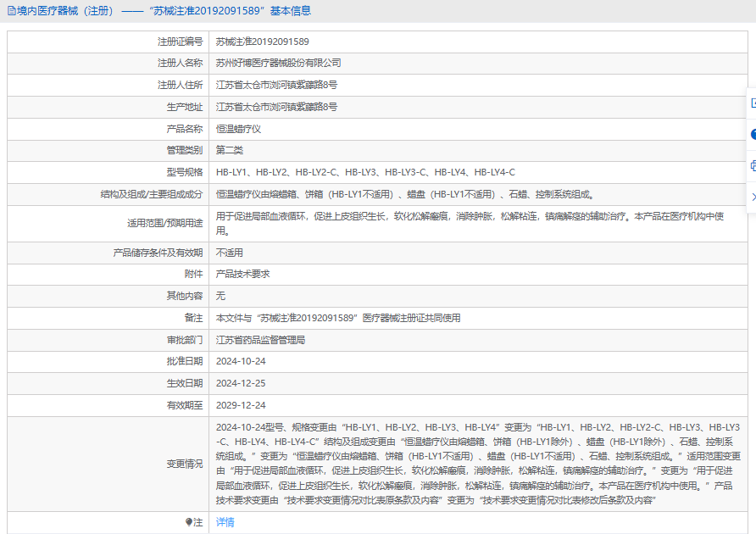Click the 变更情况 label

pos(185,464)
